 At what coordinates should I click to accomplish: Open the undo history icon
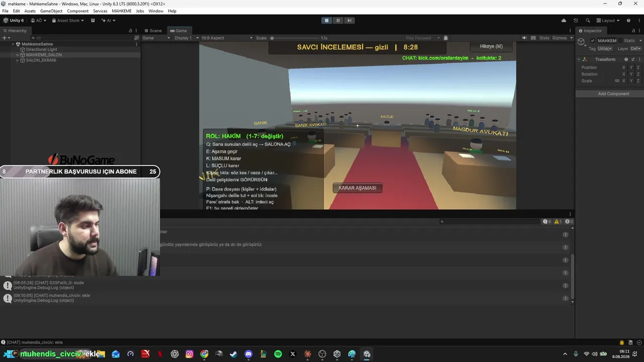[576, 21]
